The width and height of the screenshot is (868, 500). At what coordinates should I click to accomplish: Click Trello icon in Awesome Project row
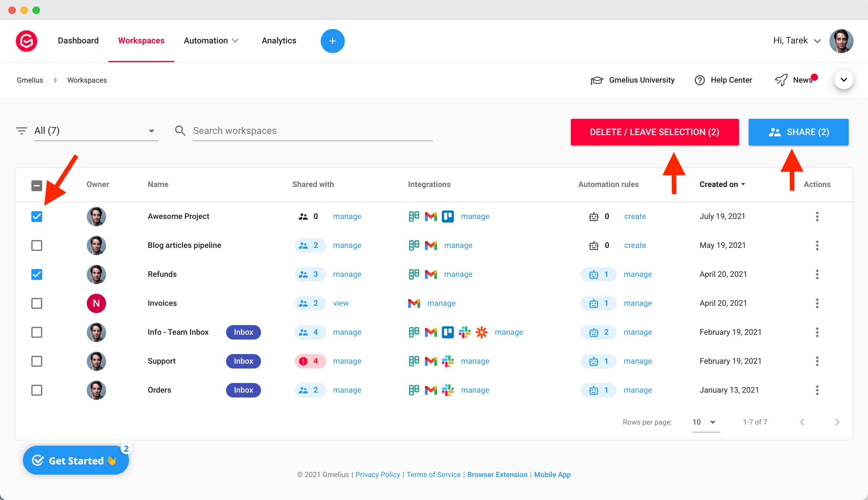448,216
